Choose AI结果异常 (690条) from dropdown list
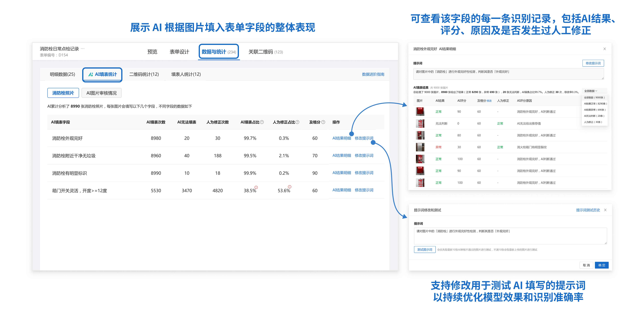 tap(594, 110)
